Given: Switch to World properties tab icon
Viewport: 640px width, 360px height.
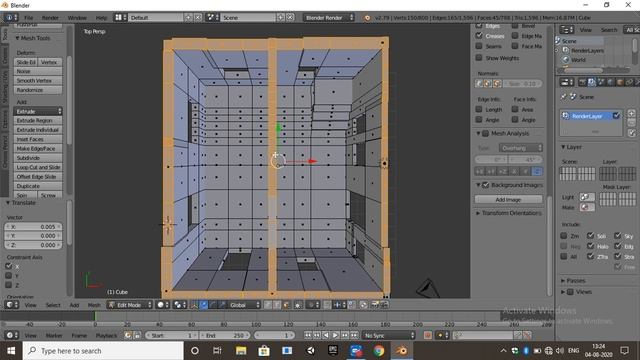Looking at the screenshot, I should coord(611,82).
